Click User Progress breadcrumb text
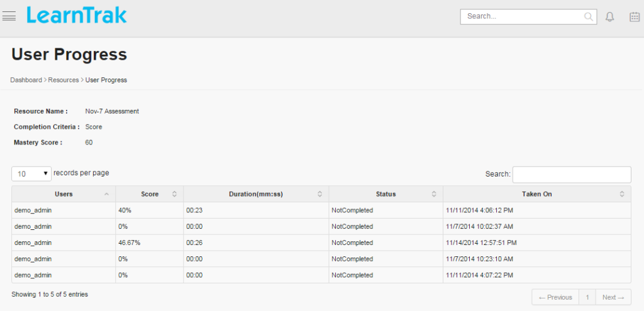644x311 pixels. pos(106,80)
